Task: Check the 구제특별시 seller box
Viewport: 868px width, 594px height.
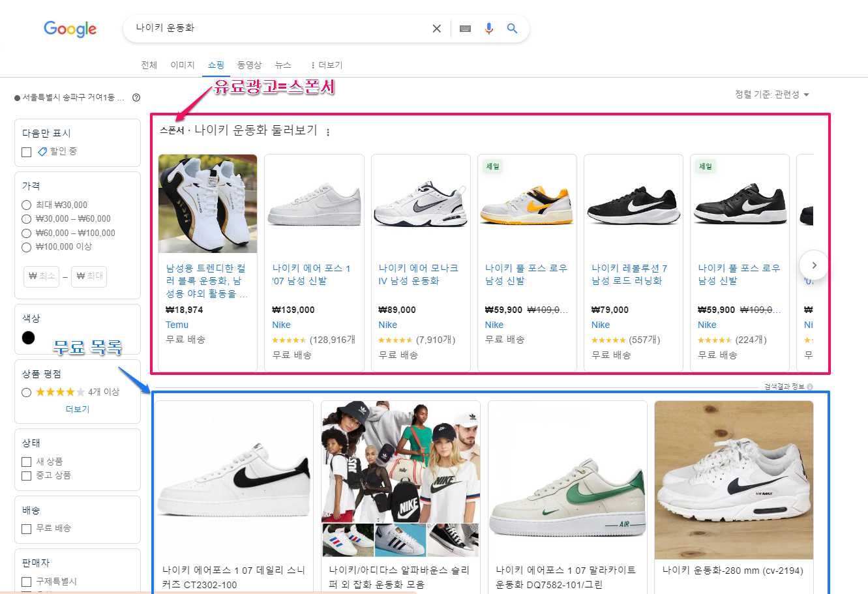Action: coord(27,582)
